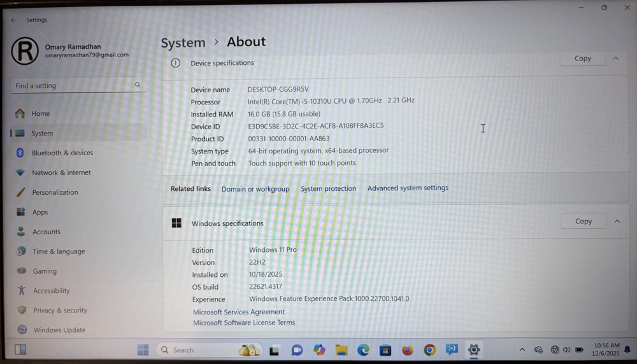This screenshot has height=364, width=637.
Task: Open the Home settings page
Action: [x=40, y=114]
